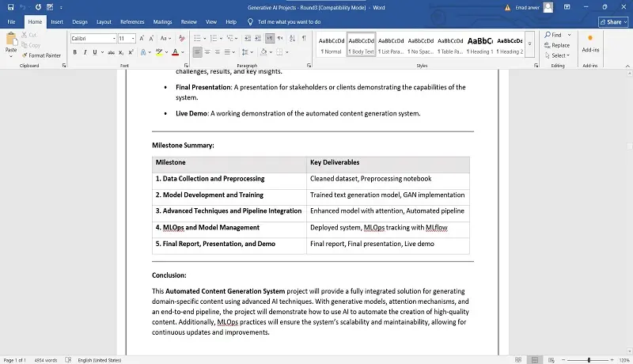Increase paragraph indent
This screenshot has height=364, width=633.
coord(258,38)
